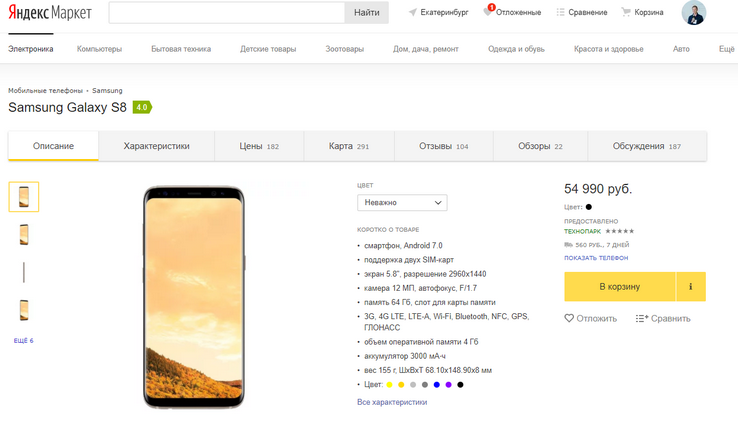Open the Цены 182 tab
The width and height of the screenshot is (738, 428).
click(259, 146)
